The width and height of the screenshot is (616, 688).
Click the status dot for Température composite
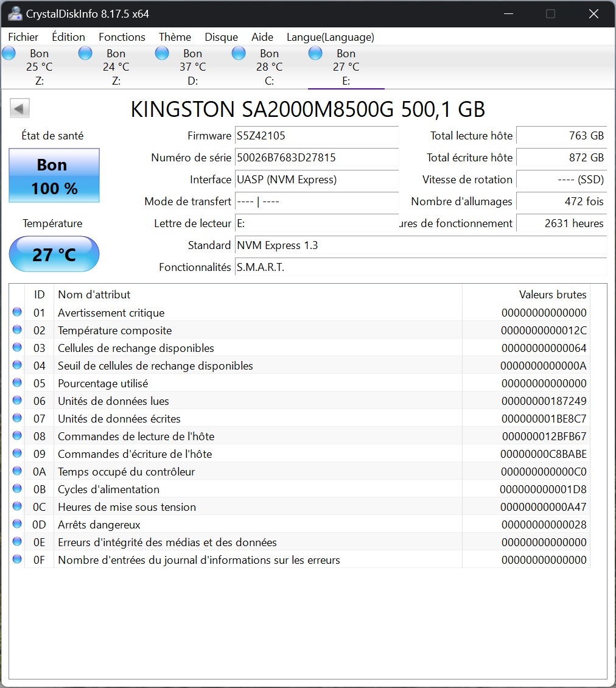click(17, 329)
